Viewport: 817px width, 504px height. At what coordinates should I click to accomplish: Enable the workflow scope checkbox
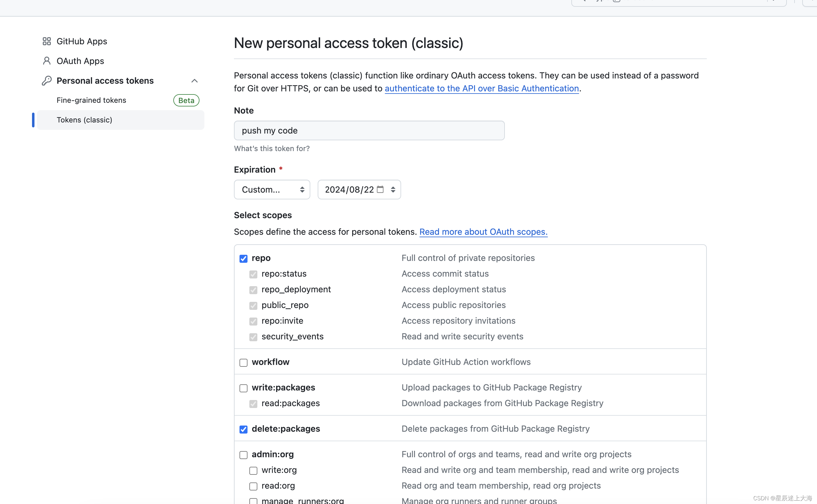(243, 363)
